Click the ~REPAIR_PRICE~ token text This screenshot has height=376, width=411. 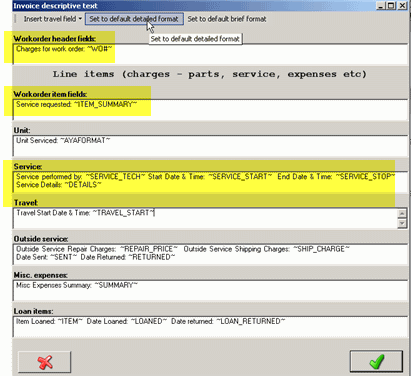point(149,249)
